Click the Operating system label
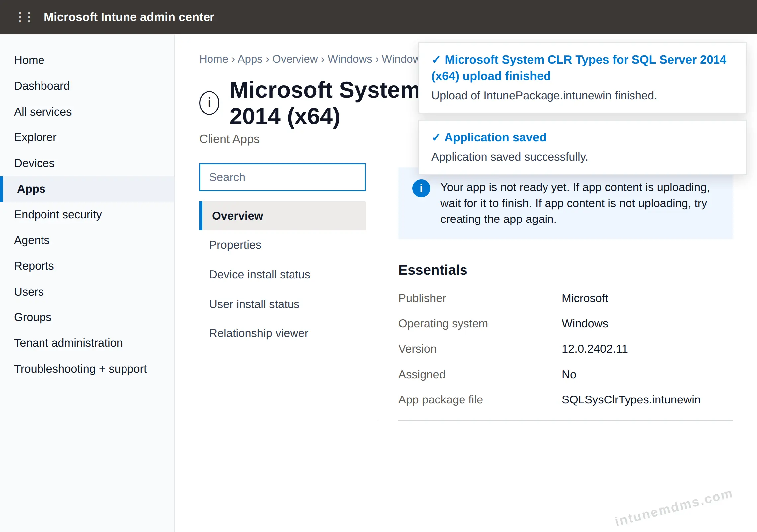 pos(443,323)
